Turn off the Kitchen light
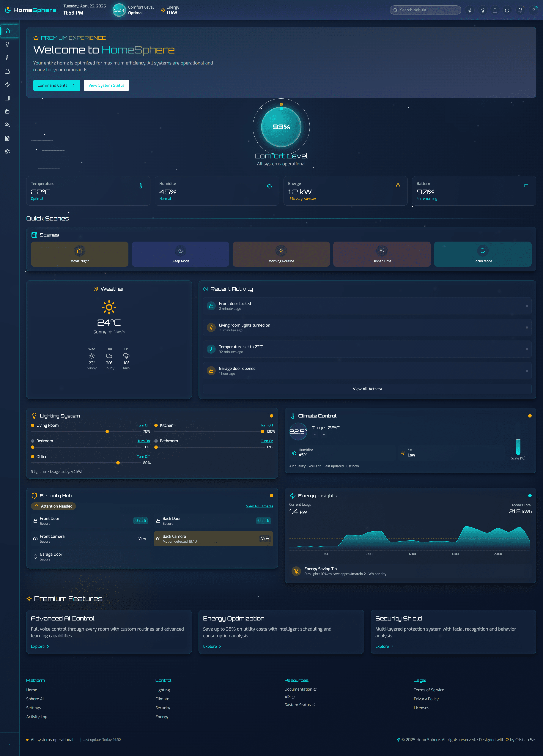This screenshot has width=543, height=756. [x=267, y=425]
